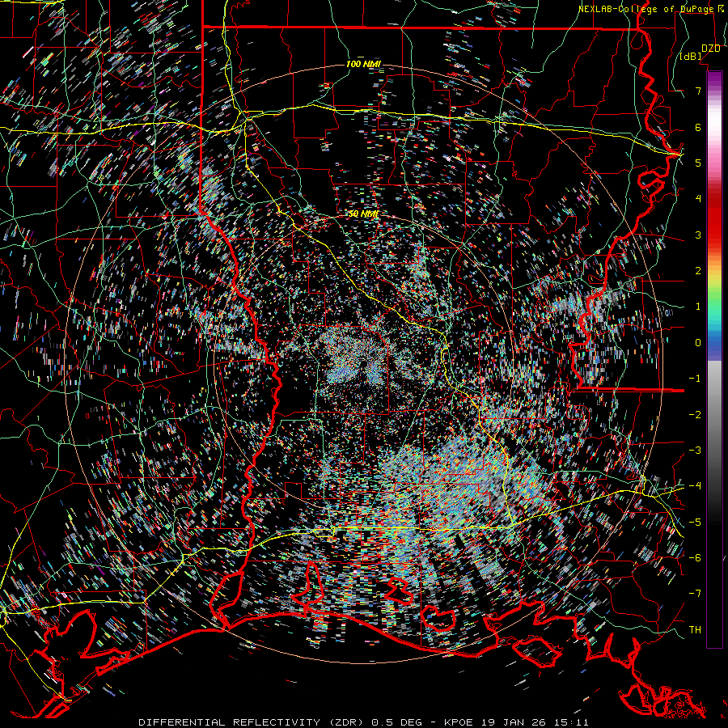Click the red band of the dB color bar
The image size is (728, 728).
click(x=714, y=218)
